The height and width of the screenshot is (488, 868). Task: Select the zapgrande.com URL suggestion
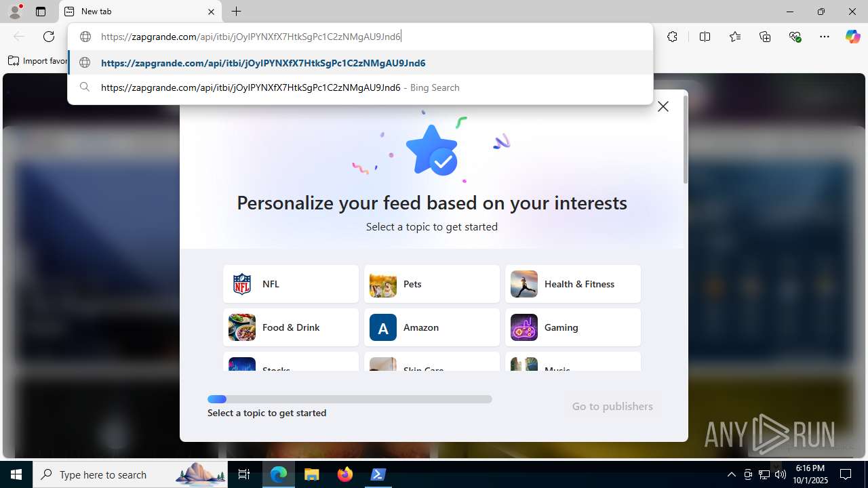tap(360, 63)
